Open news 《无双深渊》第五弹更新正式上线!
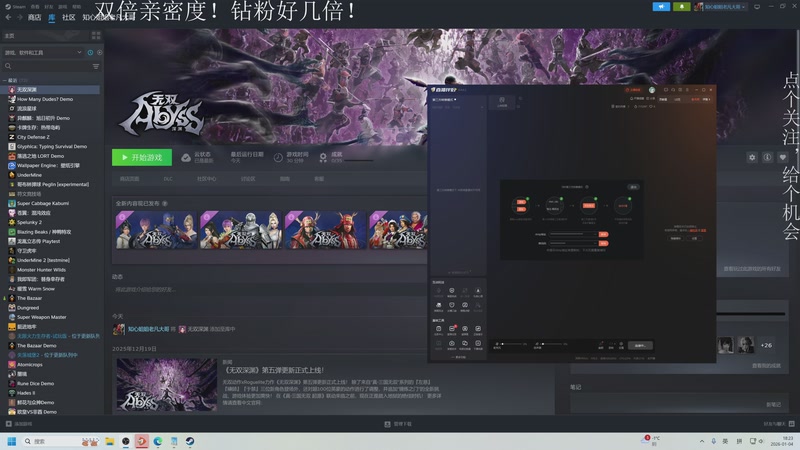 click(x=274, y=370)
